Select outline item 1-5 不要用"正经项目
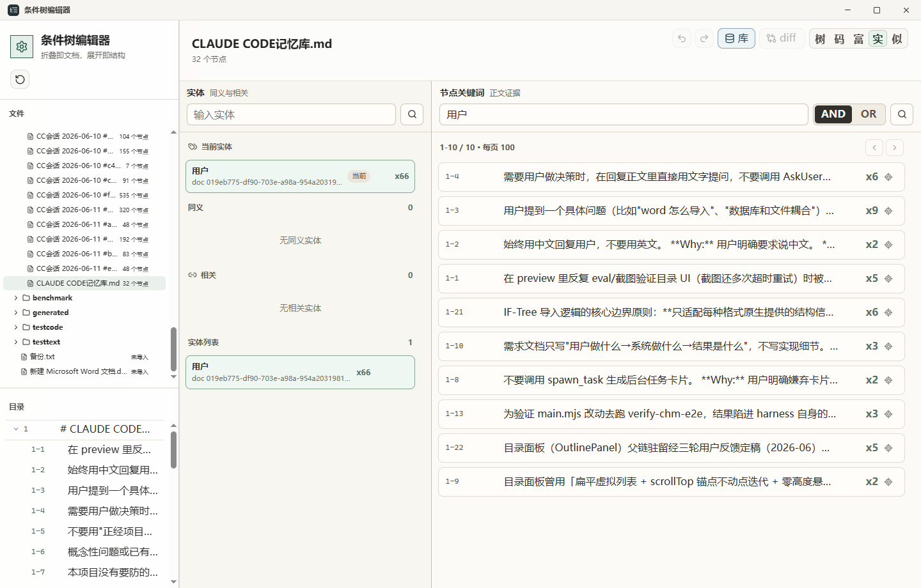The width and height of the screenshot is (921, 588). click(x=84, y=531)
